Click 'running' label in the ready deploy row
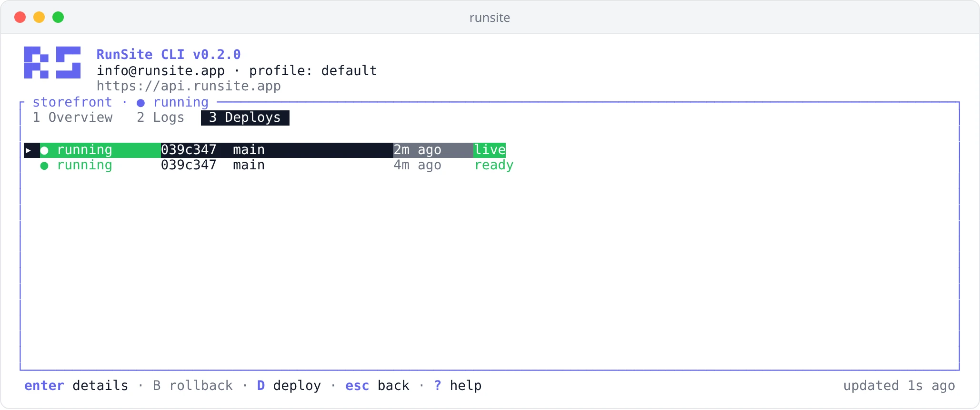The image size is (980, 410). (x=84, y=166)
